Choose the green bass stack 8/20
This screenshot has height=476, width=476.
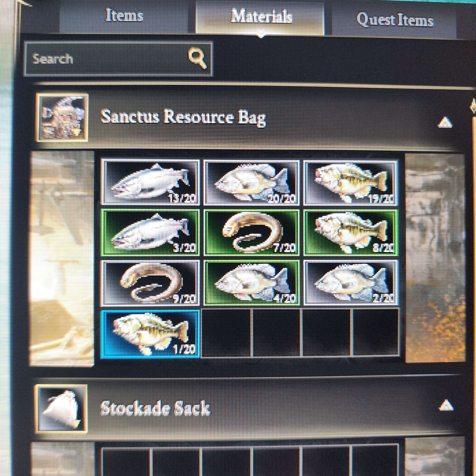351,233
